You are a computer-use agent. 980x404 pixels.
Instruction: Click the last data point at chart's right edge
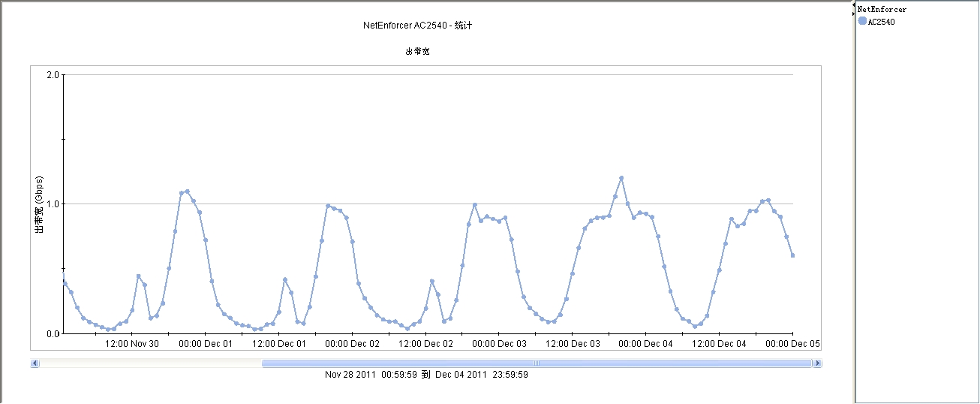792,255
